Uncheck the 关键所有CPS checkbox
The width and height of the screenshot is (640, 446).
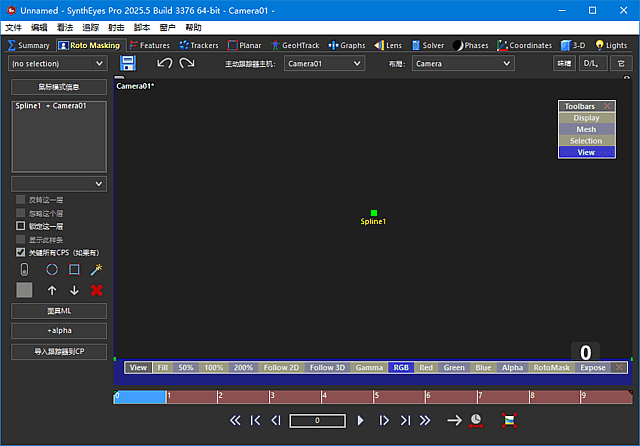click(x=21, y=253)
